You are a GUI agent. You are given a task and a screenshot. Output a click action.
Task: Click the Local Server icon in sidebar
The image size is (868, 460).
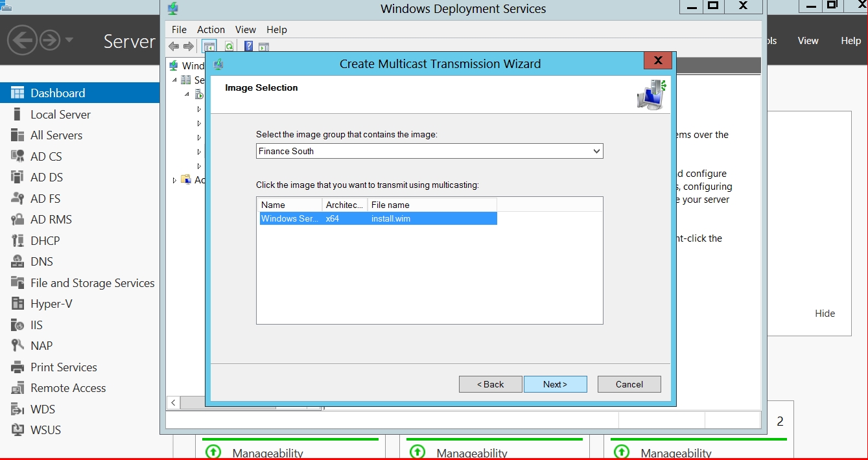click(x=18, y=114)
